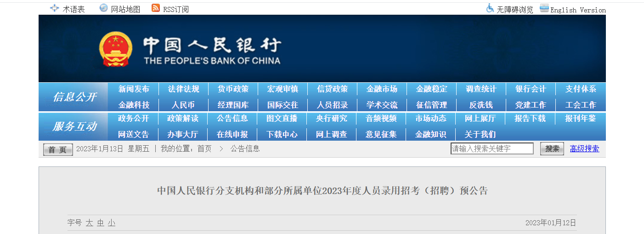The image size is (644, 234).
Task: Click 音频视频 in the service menu
Action: 381,119
